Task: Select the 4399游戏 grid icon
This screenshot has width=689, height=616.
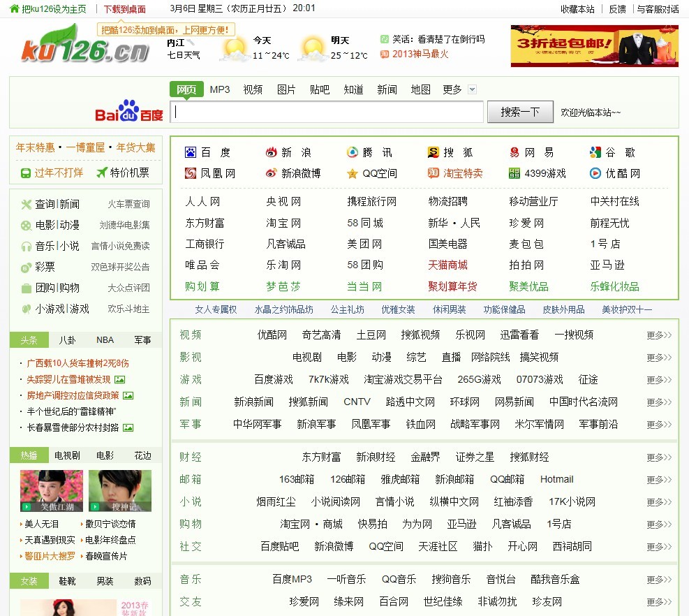Action: (516, 173)
